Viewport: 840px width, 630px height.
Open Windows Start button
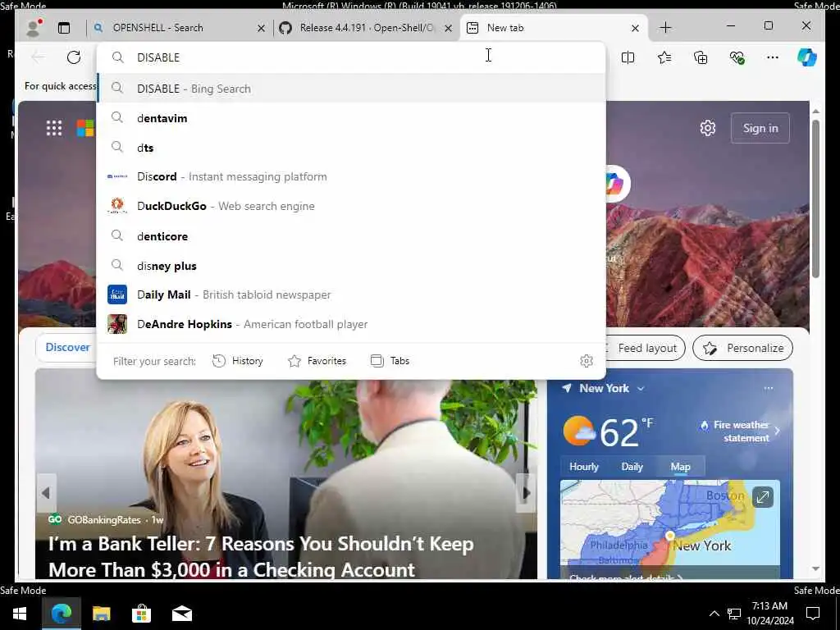pos(21,614)
